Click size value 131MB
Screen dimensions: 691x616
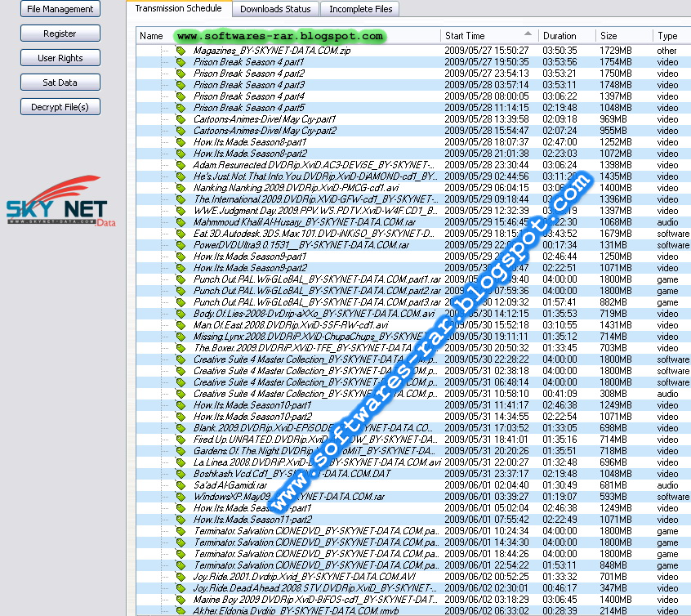[x=613, y=246]
